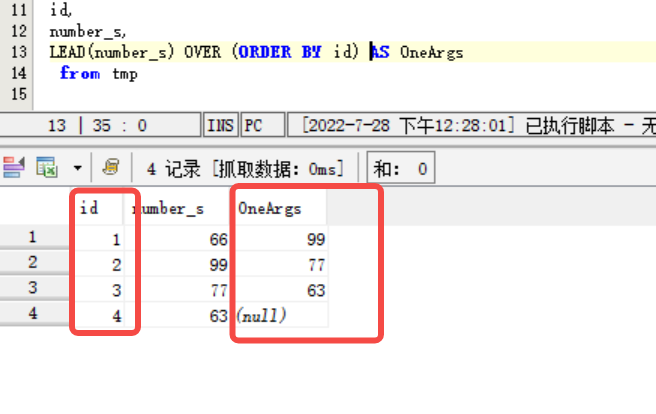656x414 pixels.
Task: Click the number_s column header
Action: click(x=176, y=208)
